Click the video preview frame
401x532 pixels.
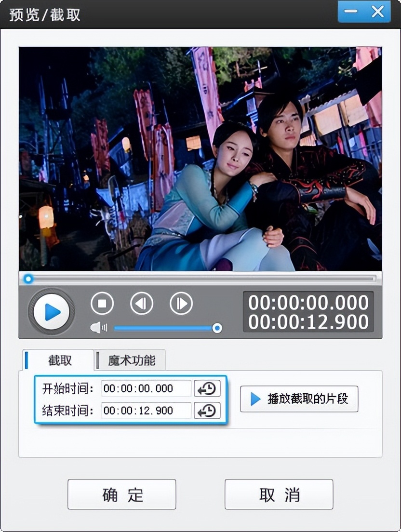(200, 159)
